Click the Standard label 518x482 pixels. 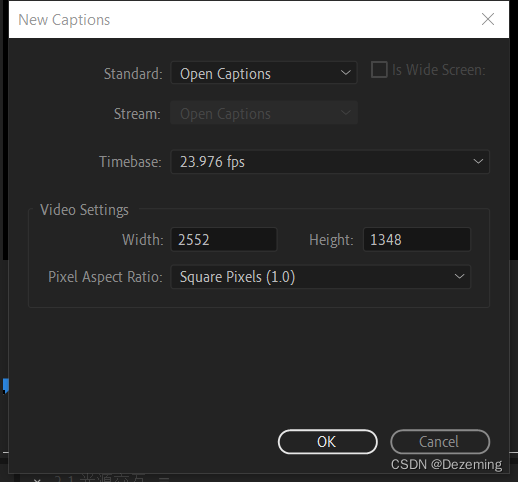coord(133,74)
